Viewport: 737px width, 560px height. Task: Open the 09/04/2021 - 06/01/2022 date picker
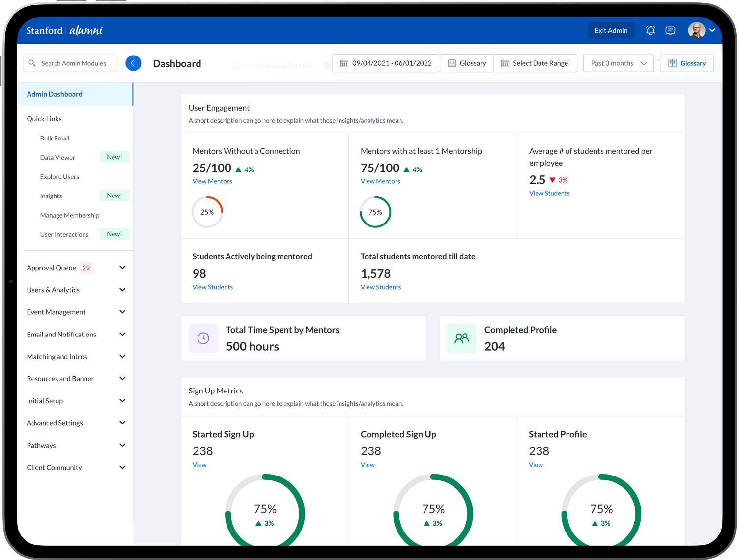(x=386, y=63)
